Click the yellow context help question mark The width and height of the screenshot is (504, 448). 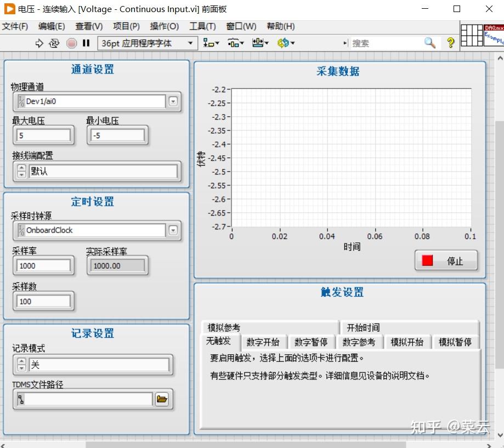point(451,43)
